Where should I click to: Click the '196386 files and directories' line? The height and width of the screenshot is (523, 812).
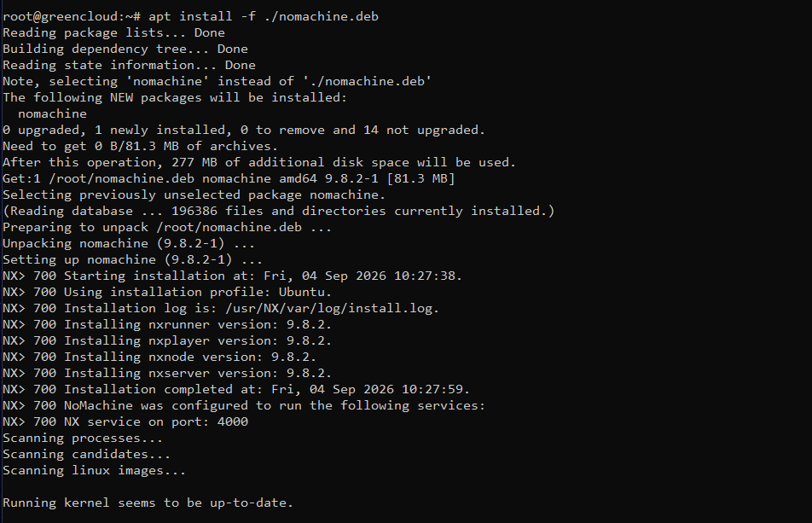[279, 212]
